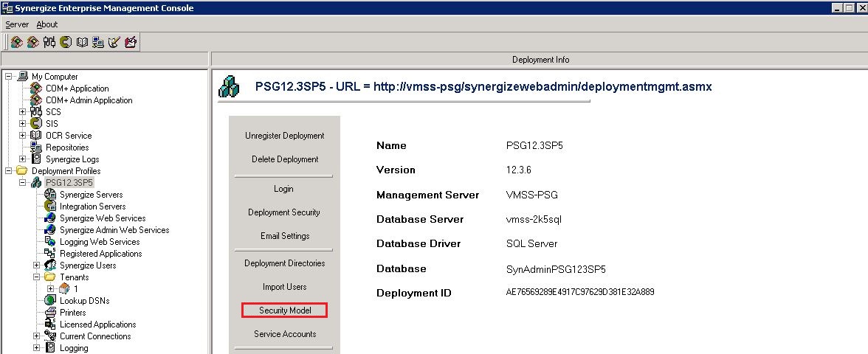Click Unregister Deployment button

pyautogui.click(x=285, y=136)
